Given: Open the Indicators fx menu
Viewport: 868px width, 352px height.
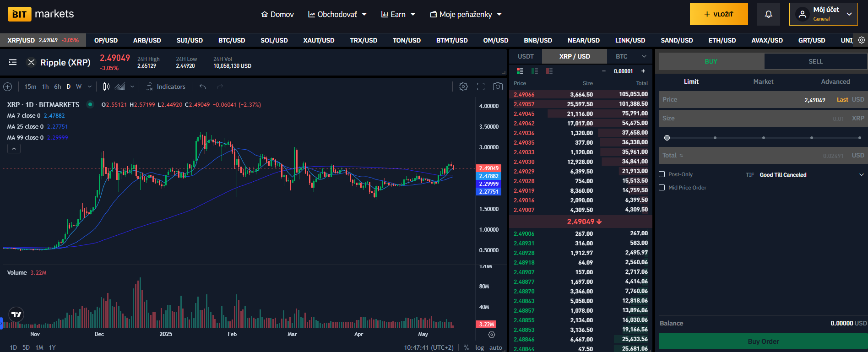Looking at the screenshot, I should click(166, 87).
